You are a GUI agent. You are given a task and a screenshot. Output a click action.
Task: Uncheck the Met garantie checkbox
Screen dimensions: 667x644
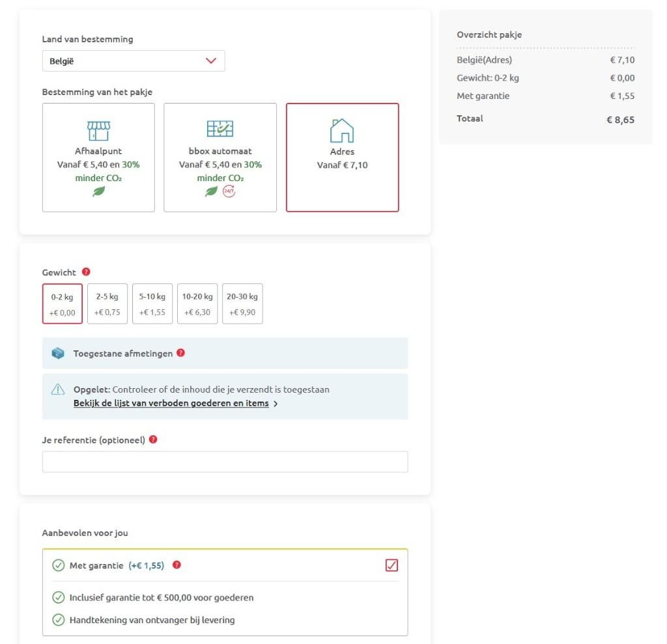[391, 565]
